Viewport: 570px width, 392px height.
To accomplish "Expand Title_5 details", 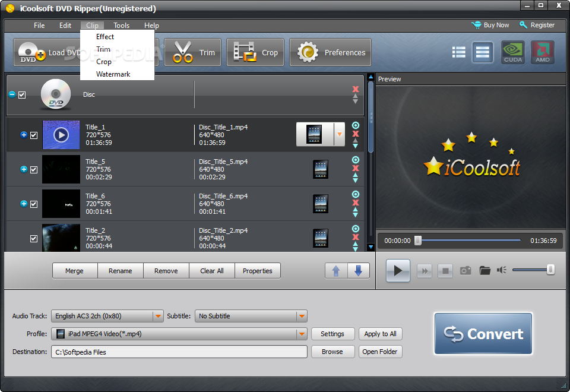I will [x=24, y=169].
